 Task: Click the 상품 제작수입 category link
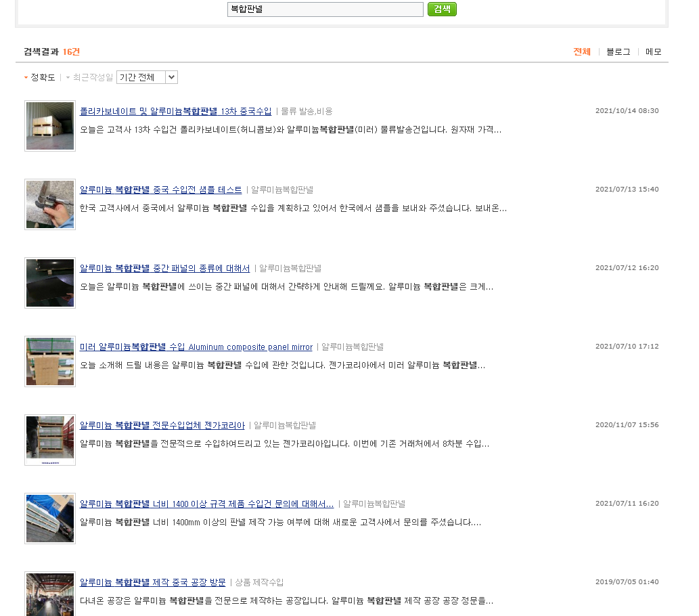(259, 582)
